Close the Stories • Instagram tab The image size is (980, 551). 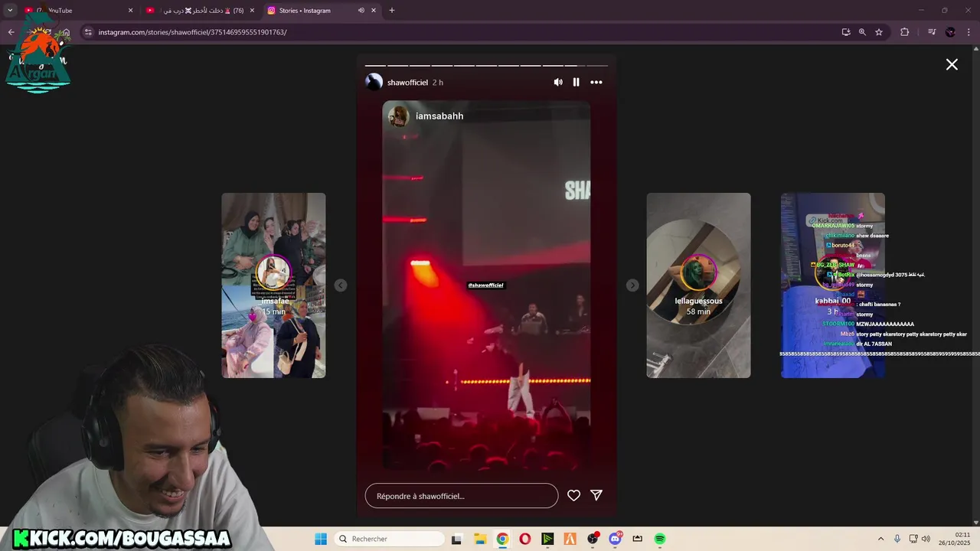tap(374, 11)
